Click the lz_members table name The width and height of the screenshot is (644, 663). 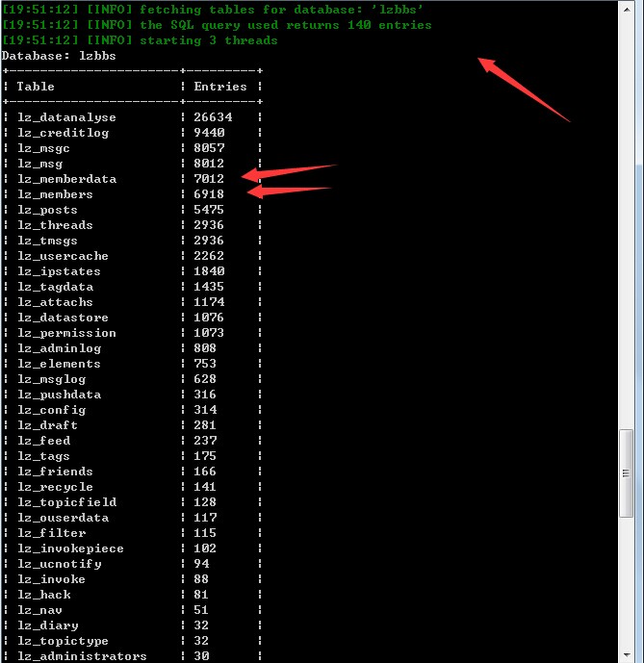point(55,194)
